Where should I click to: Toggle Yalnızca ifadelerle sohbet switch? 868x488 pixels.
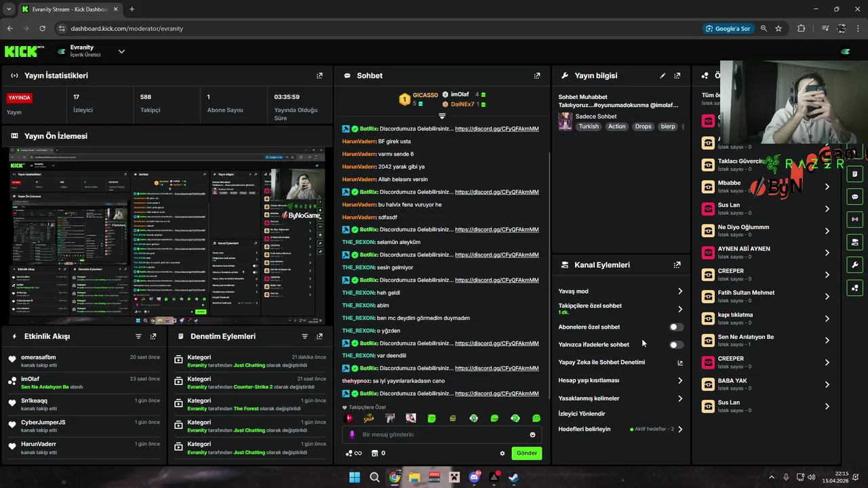pos(676,344)
